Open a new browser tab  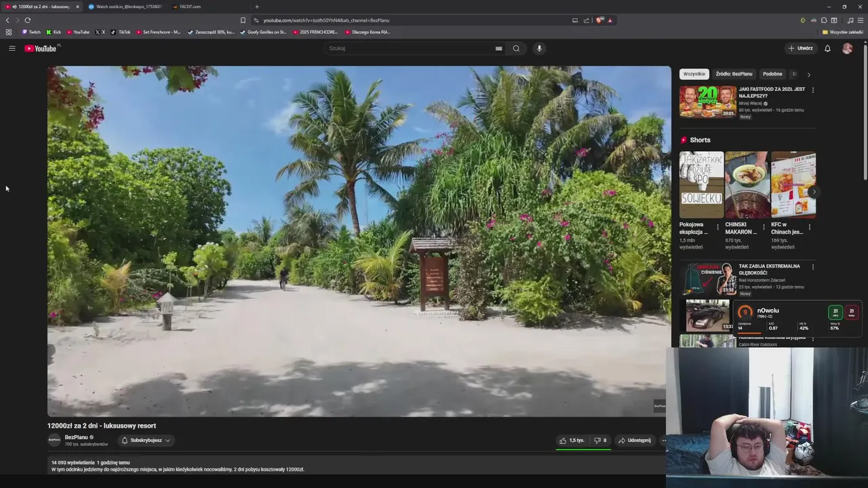(256, 7)
